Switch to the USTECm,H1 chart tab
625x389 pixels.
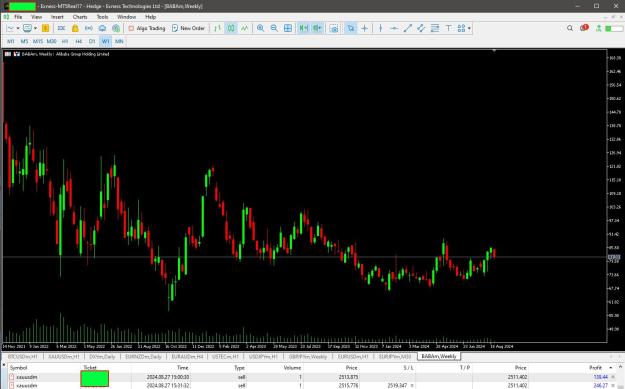pyautogui.click(x=226, y=356)
